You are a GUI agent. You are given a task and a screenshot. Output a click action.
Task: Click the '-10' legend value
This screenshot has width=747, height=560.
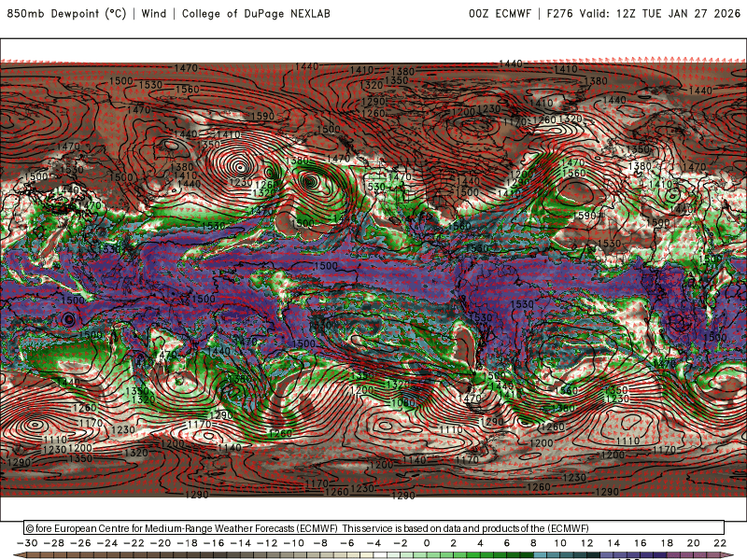coord(294,543)
